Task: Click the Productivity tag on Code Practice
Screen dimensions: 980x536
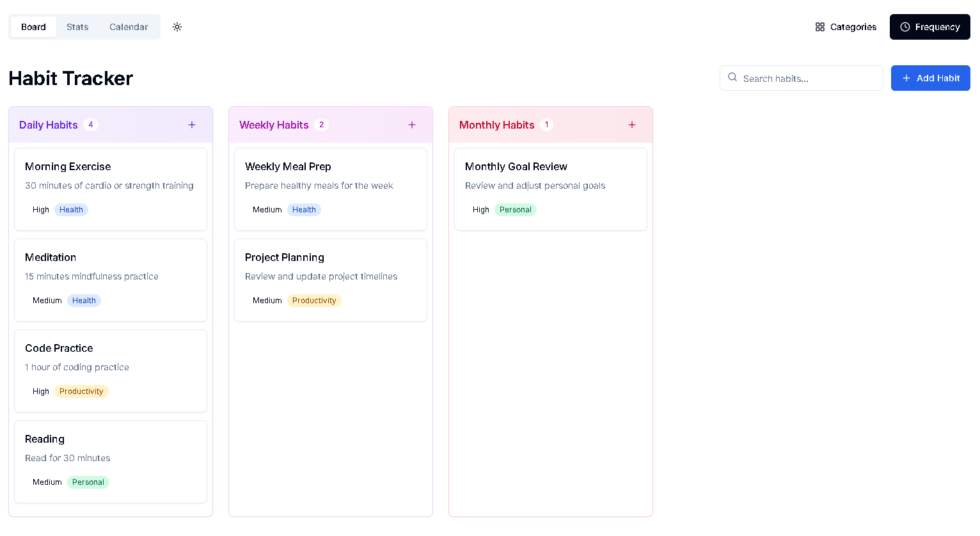Action: [x=81, y=391]
